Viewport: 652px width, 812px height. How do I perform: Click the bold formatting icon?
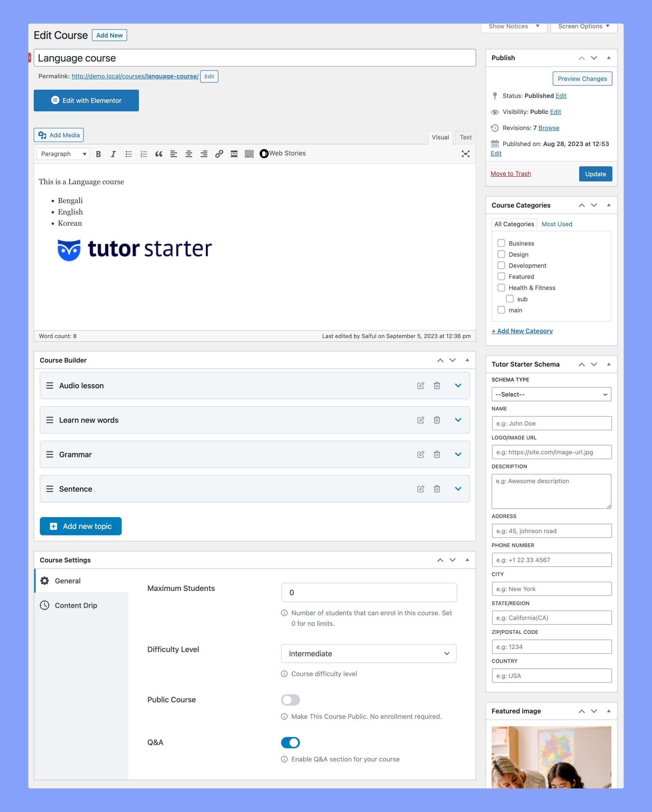tap(98, 154)
